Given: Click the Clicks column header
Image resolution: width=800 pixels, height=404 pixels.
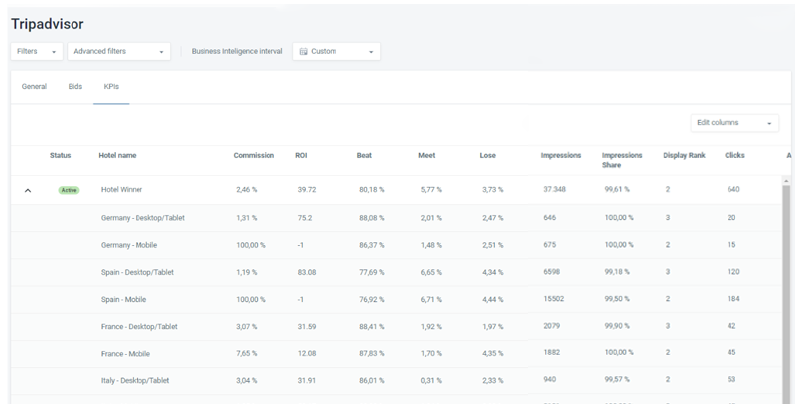Looking at the screenshot, I should pos(735,156).
